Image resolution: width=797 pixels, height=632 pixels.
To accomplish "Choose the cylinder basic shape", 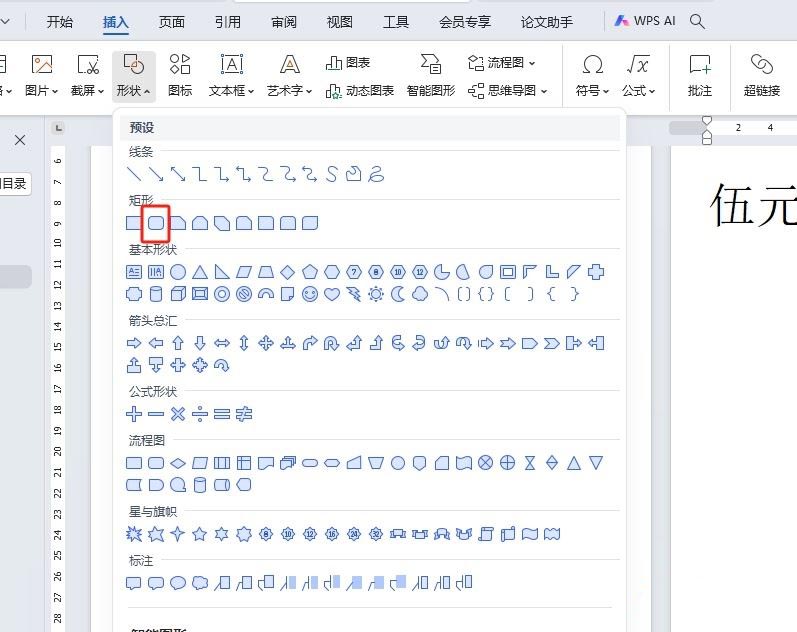I will [x=156, y=294].
